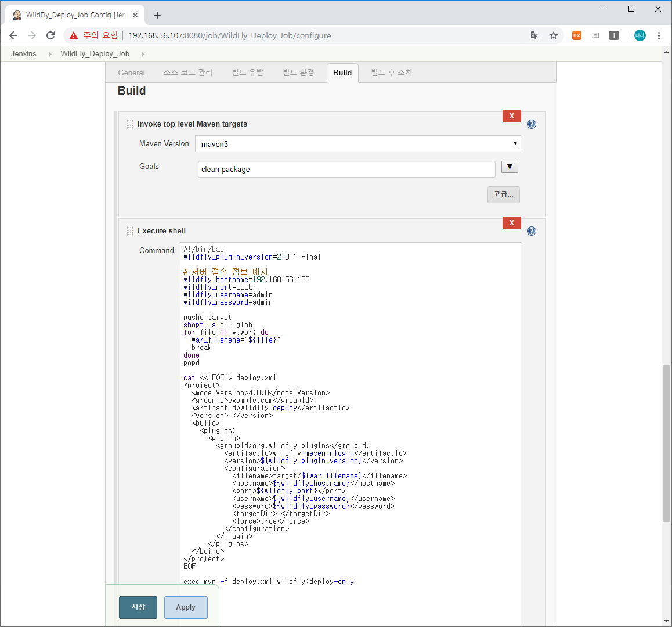Click the Apply button
The height and width of the screenshot is (627, 672).
point(186,607)
